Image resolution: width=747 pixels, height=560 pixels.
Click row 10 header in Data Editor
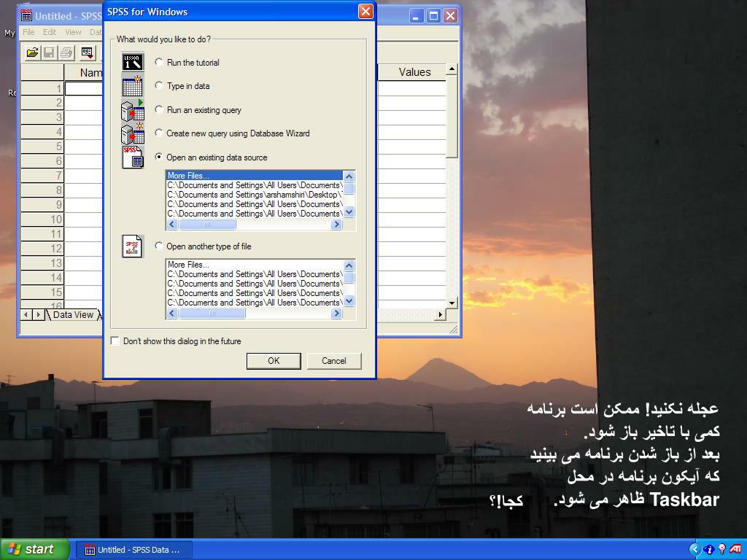(x=42, y=219)
